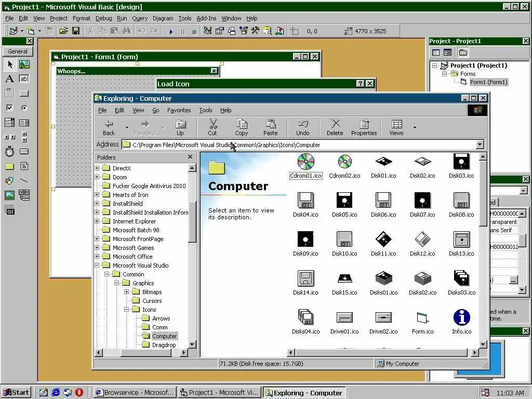The height and width of the screenshot is (399, 532).
Task: Select the Timer control in toolbox
Action: 9,151
